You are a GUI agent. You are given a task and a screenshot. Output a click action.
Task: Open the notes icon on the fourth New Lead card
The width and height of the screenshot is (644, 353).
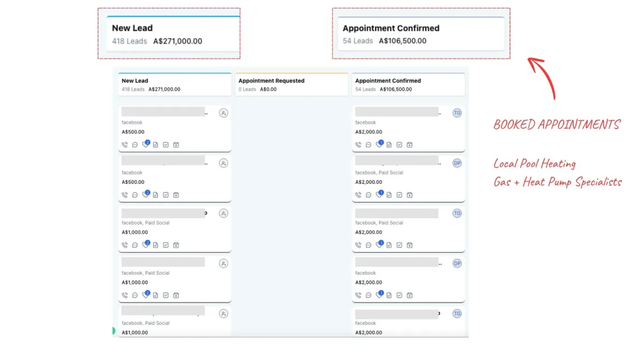click(x=156, y=295)
